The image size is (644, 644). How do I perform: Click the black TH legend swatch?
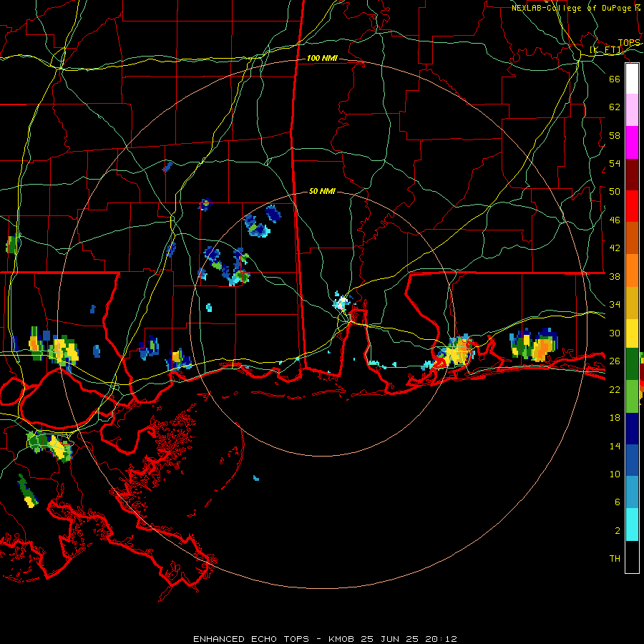pyautogui.click(x=632, y=557)
